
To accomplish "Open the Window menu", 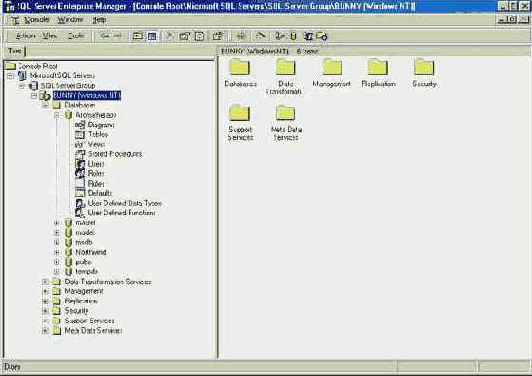I will click(x=70, y=20).
